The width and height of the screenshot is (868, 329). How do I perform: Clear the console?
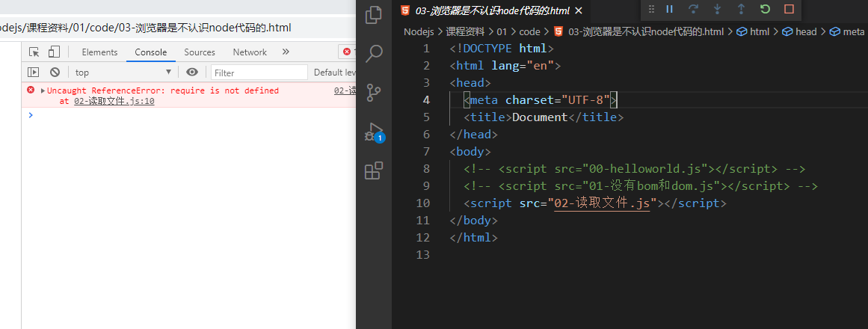pyautogui.click(x=55, y=72)
